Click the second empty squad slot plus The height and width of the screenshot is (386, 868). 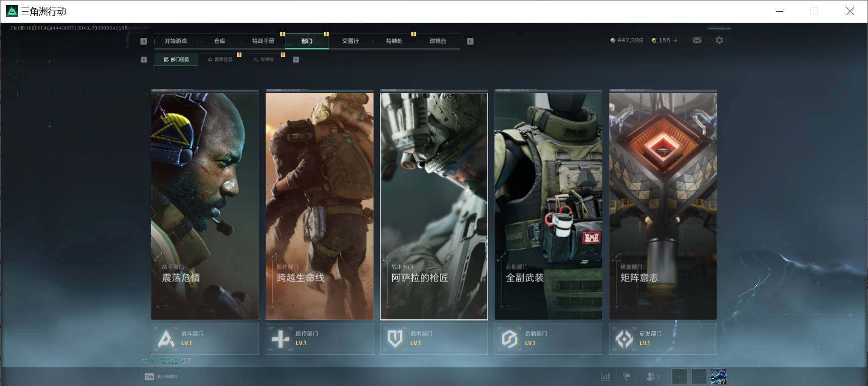click(699, 376)
